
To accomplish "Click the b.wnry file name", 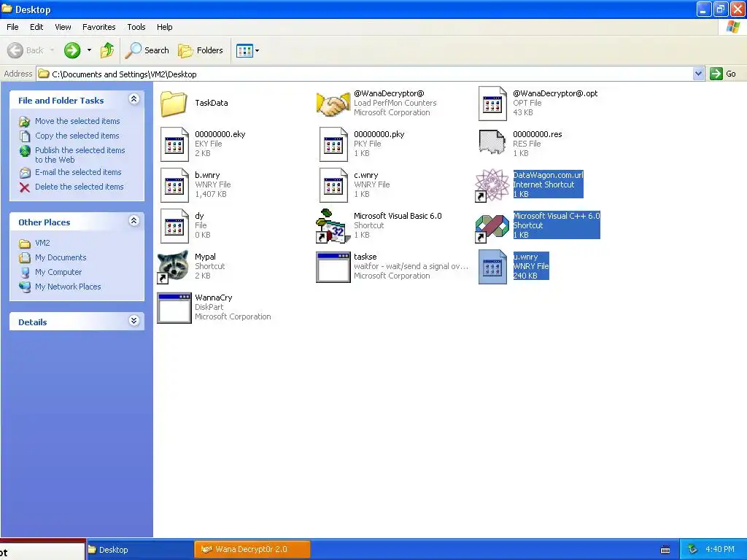I will 207,175.
